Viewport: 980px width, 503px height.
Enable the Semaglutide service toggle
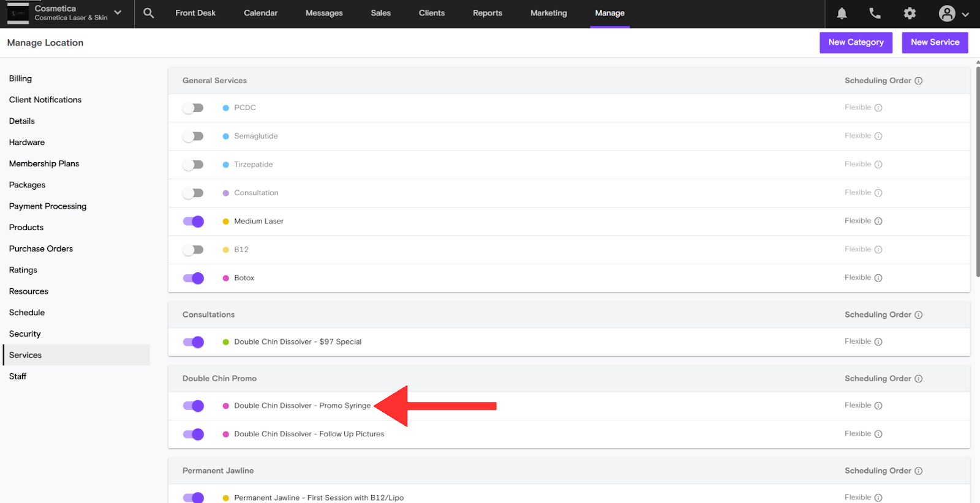pyautogui.click(x=193, y=136)
